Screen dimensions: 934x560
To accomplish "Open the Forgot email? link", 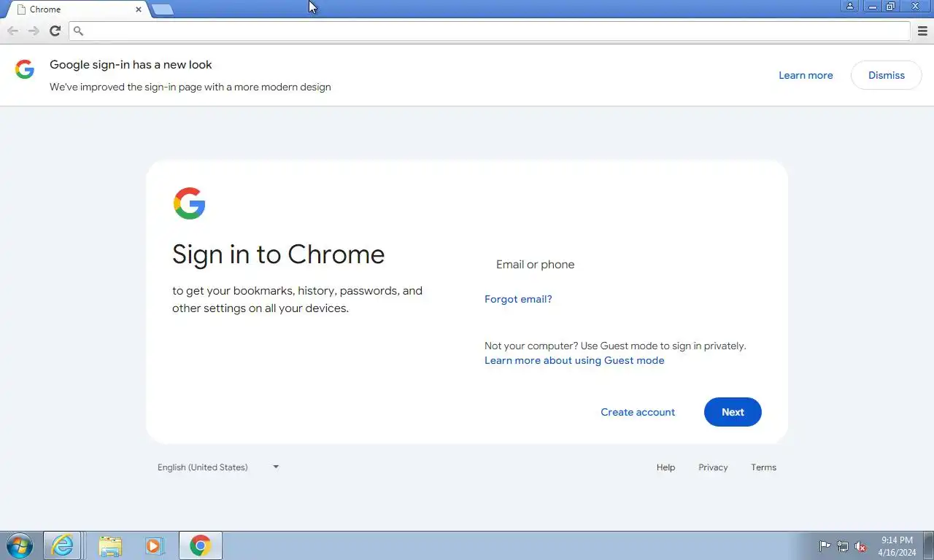I will click(518, 299).
